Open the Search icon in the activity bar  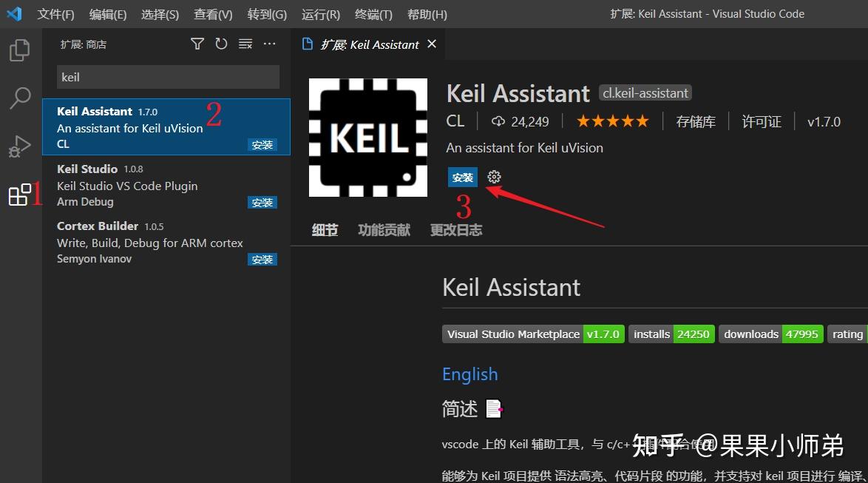pyautogui.click(x=19, y=98)
